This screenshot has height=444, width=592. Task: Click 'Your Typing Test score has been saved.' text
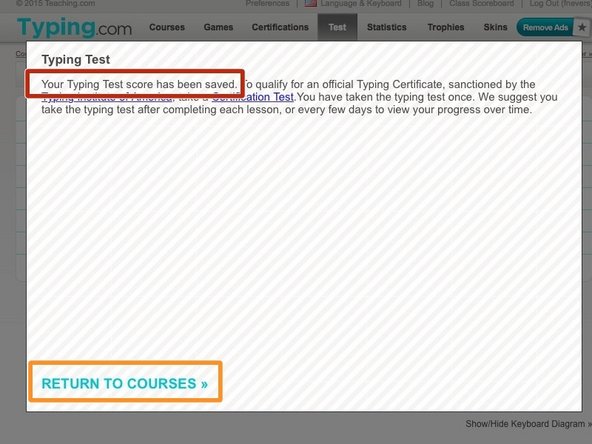pyautogui.click(x=139, y=84)
